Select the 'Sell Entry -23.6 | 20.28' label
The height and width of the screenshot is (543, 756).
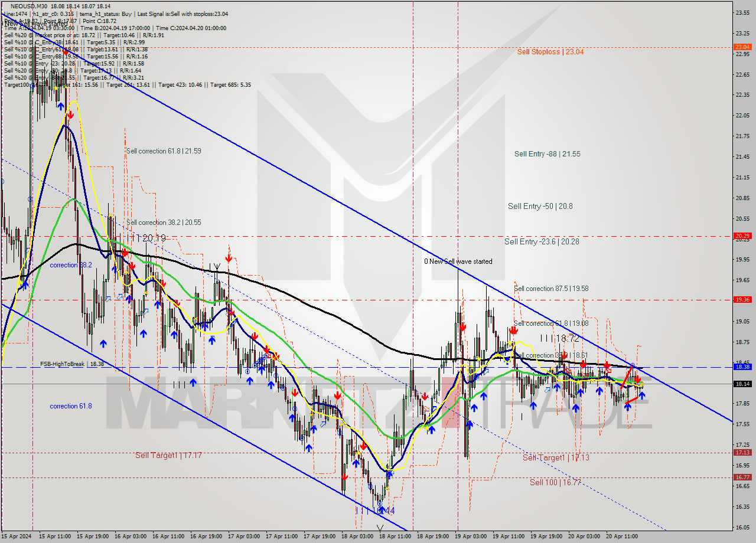coord(542,242)
